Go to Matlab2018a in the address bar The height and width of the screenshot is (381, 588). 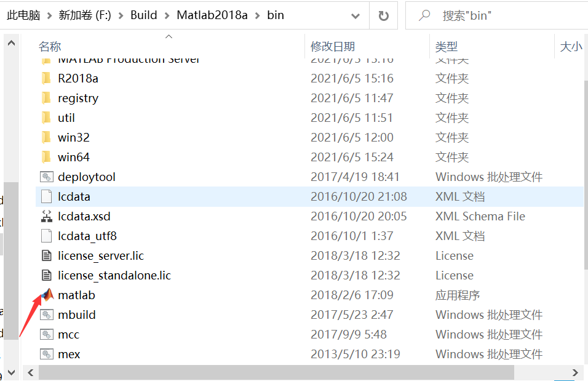tap(212, 15)
